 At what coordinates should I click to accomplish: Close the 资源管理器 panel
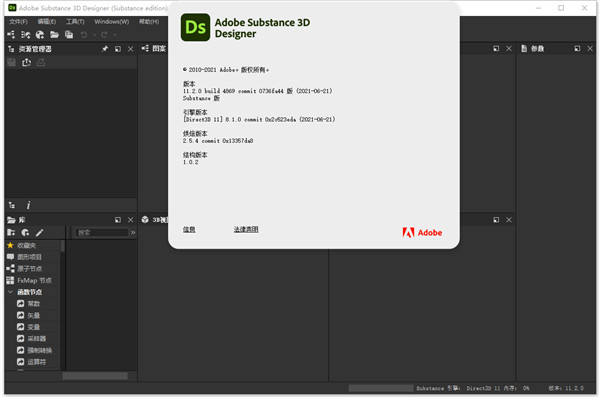[130, 49]
